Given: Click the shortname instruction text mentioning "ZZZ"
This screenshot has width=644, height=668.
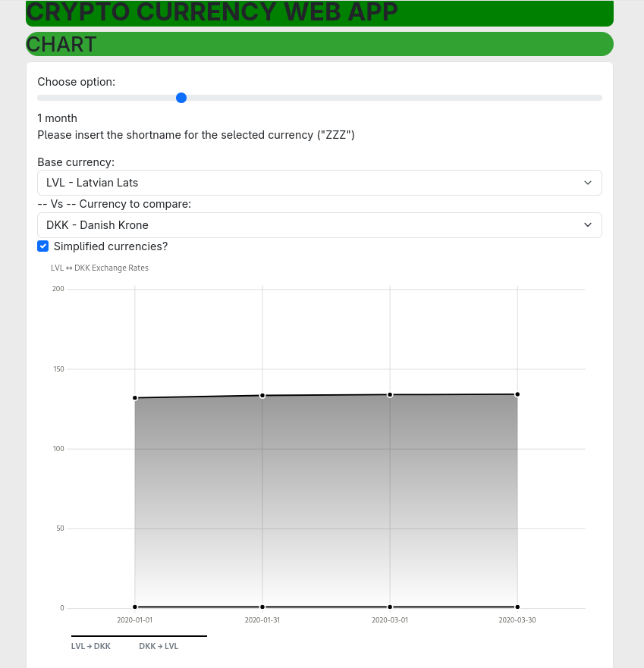Looking at the screenshot, I should coord(196,135).
